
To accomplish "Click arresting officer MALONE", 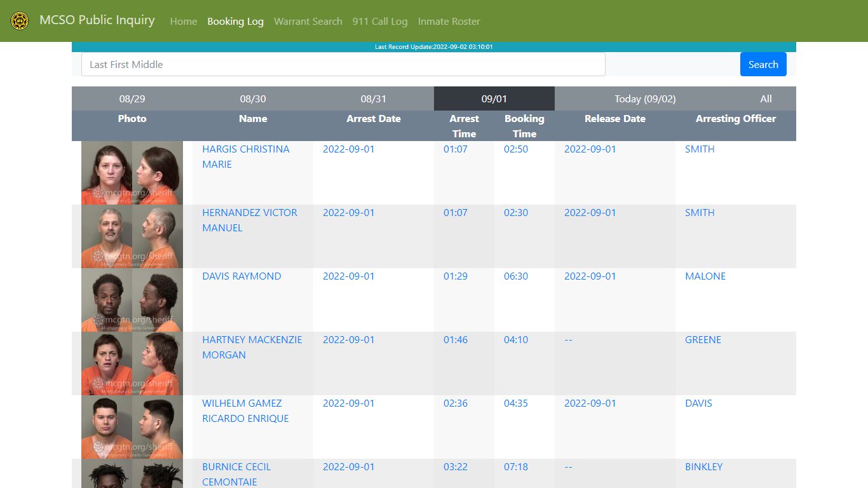I will 705,276.
